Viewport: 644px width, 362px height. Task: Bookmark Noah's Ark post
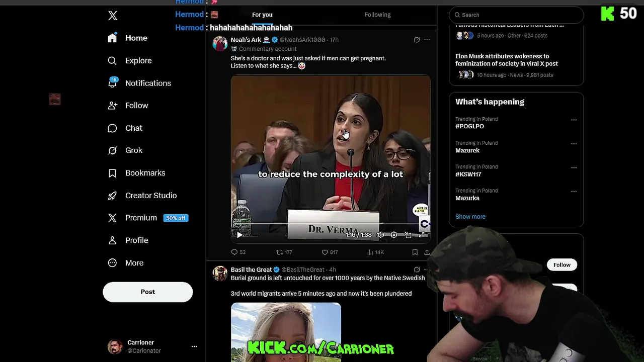[415, 252]
